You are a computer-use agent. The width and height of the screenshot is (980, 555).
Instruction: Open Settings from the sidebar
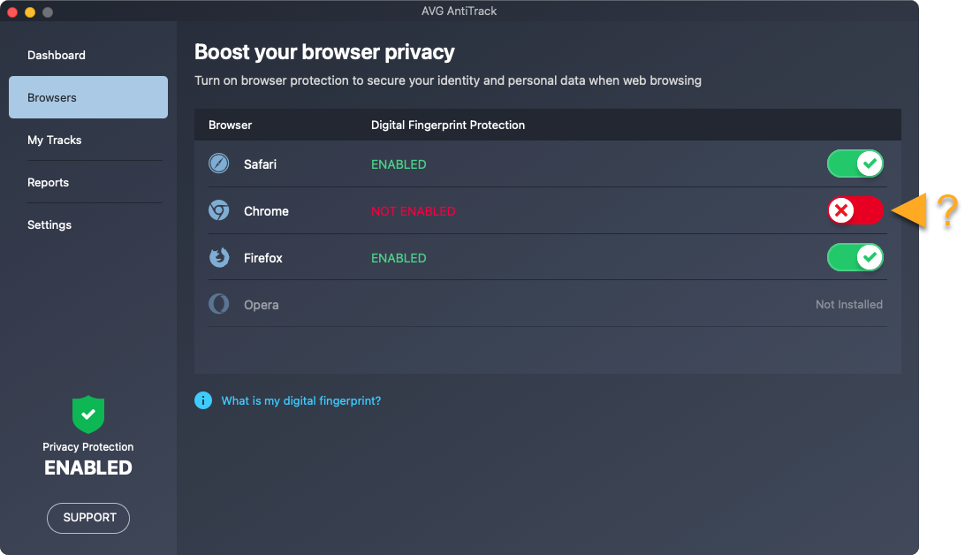(x=49, y=224)
